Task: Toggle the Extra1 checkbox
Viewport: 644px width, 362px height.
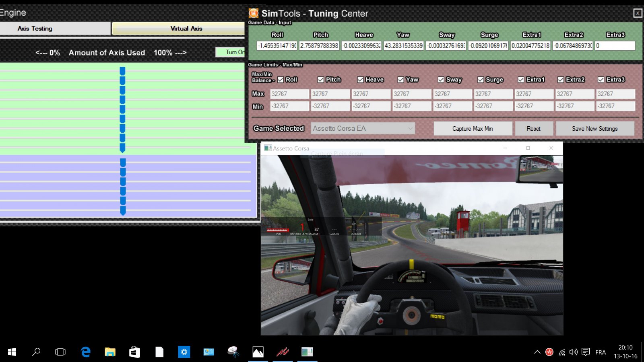Action: click(x=521, y=80)
